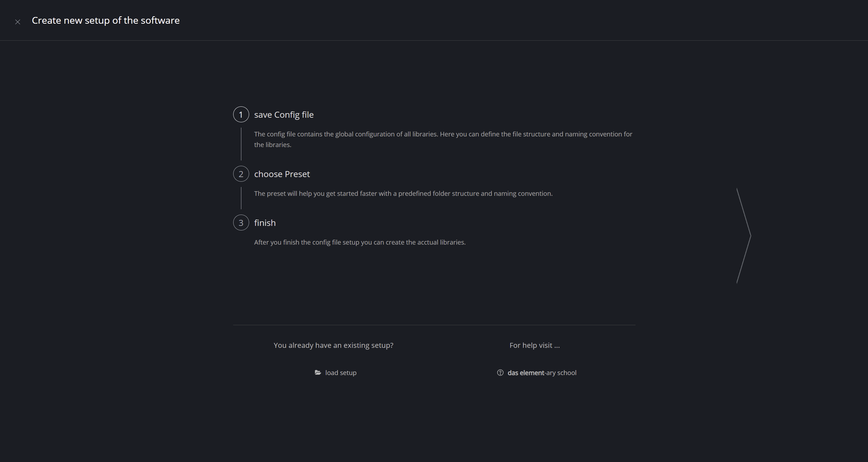Click the step 2 number circle
This screenshot has height=462, width=868.
pos(241,174)
